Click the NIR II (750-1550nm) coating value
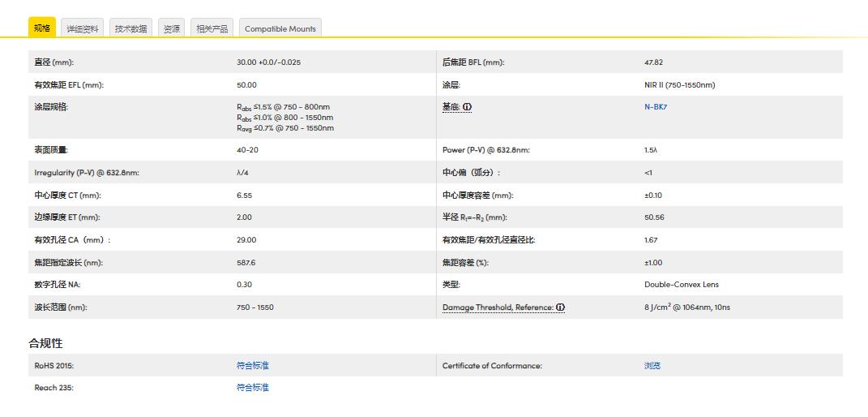868x417 pixels. (679, 84)
